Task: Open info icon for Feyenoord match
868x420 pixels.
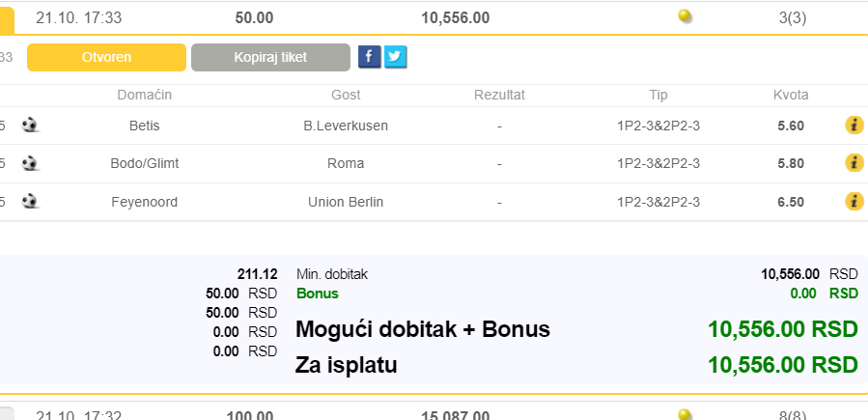Action: tap(854, 202)
